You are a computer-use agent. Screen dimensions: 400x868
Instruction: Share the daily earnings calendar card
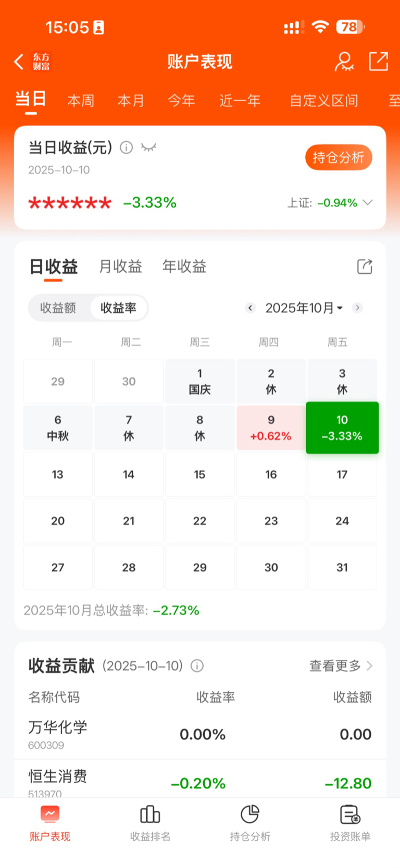(365, 267)
